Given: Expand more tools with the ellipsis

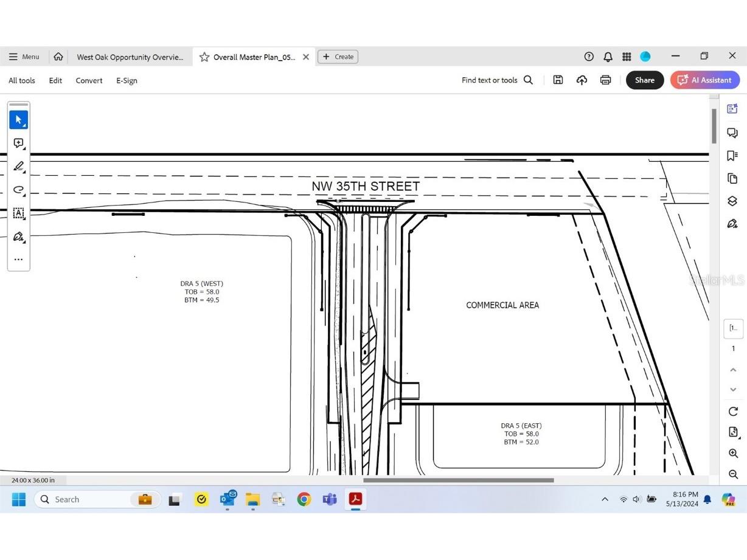Looking at the screenshot, I should pyautogui.click(x=18, y=259).
